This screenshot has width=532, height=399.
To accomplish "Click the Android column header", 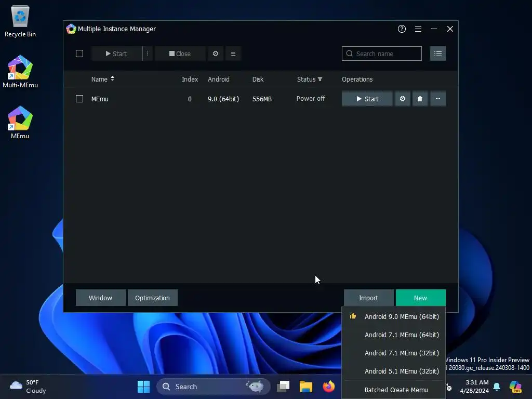I will click(219, 79).
